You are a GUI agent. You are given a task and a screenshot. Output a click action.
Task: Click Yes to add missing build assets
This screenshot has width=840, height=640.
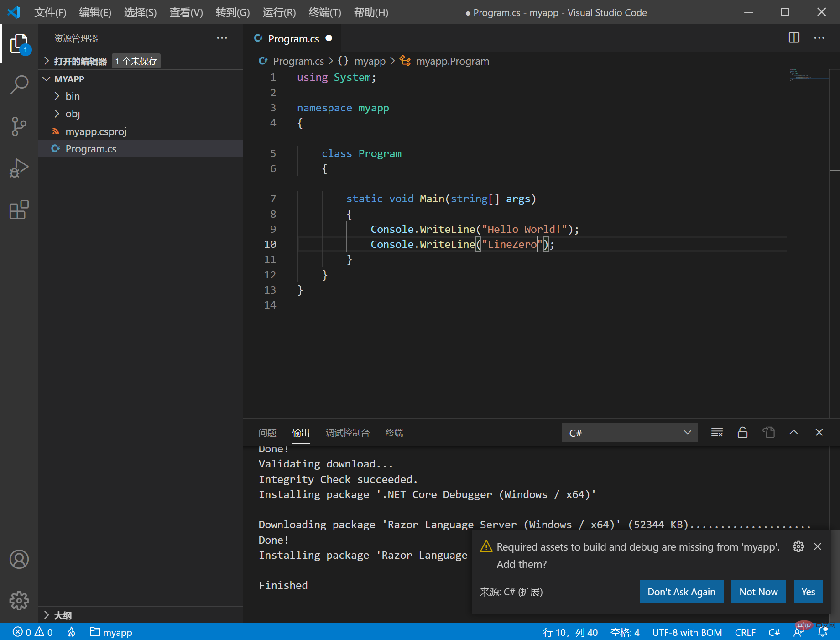coord(808,591)
